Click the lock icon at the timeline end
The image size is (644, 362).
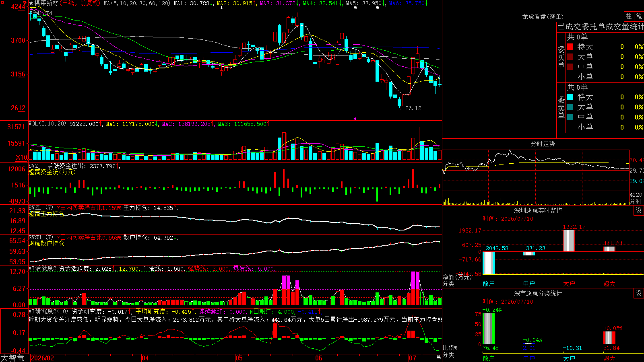coord(438,357)
